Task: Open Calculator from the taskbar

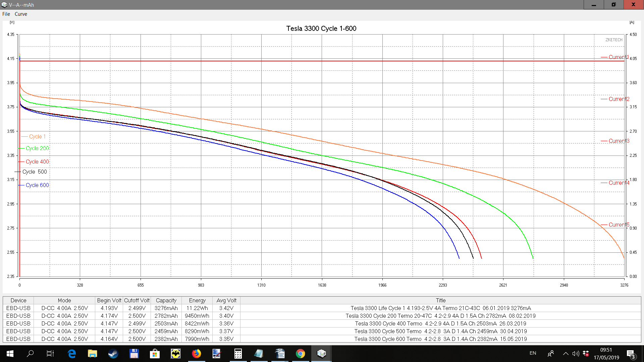Action: [x=238, y=353]
